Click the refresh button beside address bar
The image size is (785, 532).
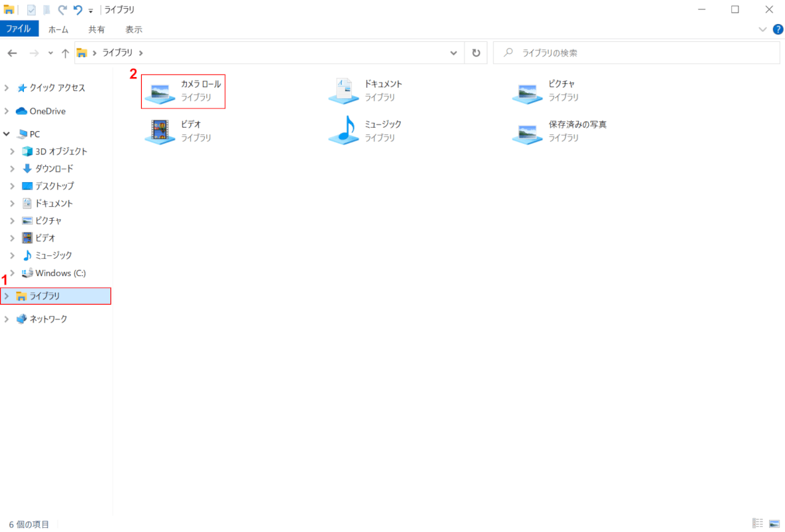click(x=476, y=53)
